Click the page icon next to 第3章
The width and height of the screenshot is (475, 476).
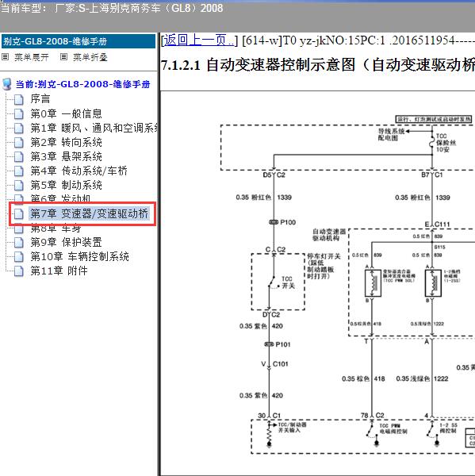[x=19, y=156]
